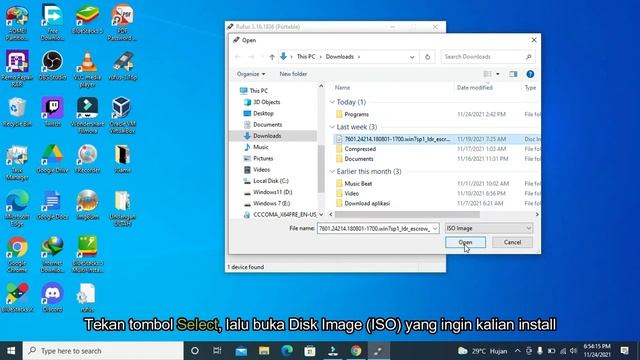
Task: Open Mail from the taskbar
Action: [241, 351]
